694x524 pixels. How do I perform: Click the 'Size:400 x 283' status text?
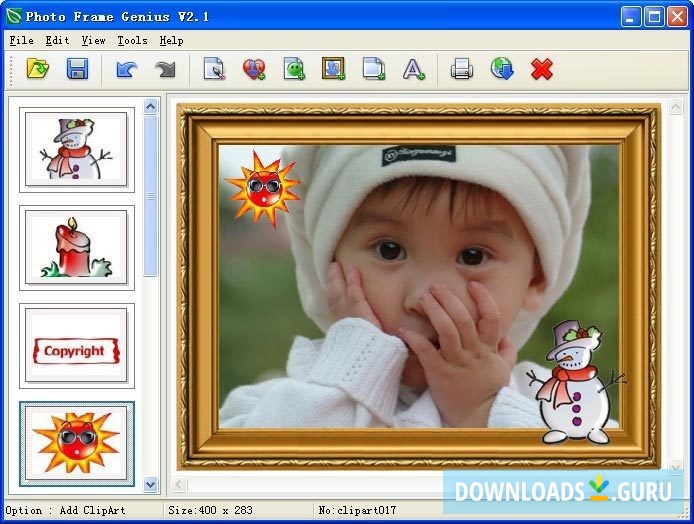(210, 510)
